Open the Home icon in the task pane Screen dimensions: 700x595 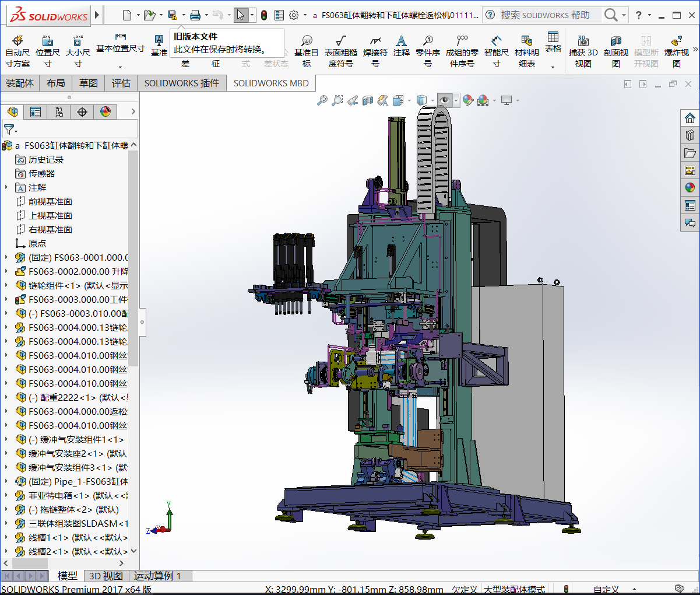[690, 118]
